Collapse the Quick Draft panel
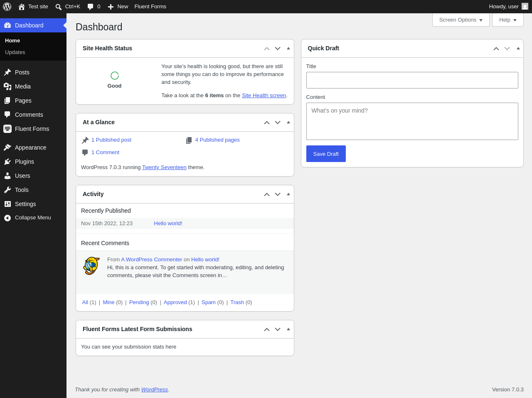The image size is (532, 398). click(518, 49)
